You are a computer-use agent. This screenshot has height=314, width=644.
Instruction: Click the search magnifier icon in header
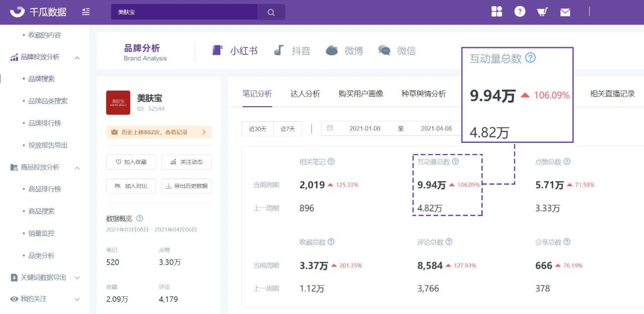[x=271, y=12]
